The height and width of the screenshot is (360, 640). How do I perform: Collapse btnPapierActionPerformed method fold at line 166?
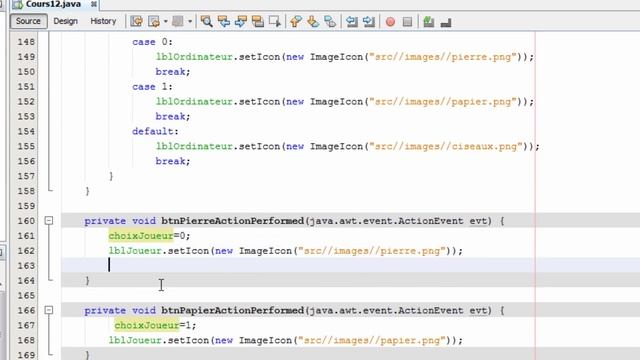pyautogui.click(x=49, y=310)
